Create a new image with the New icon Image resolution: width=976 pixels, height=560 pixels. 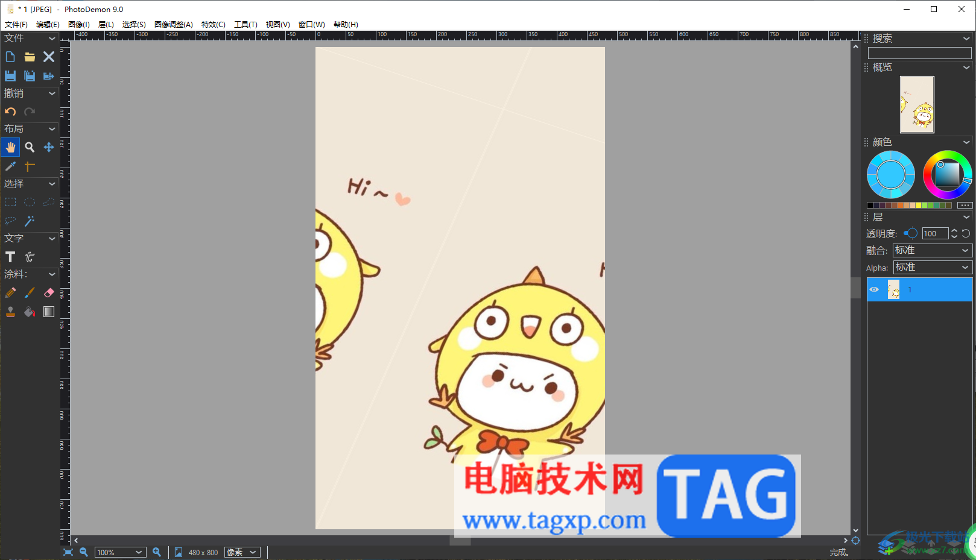(x=10, y=57)
